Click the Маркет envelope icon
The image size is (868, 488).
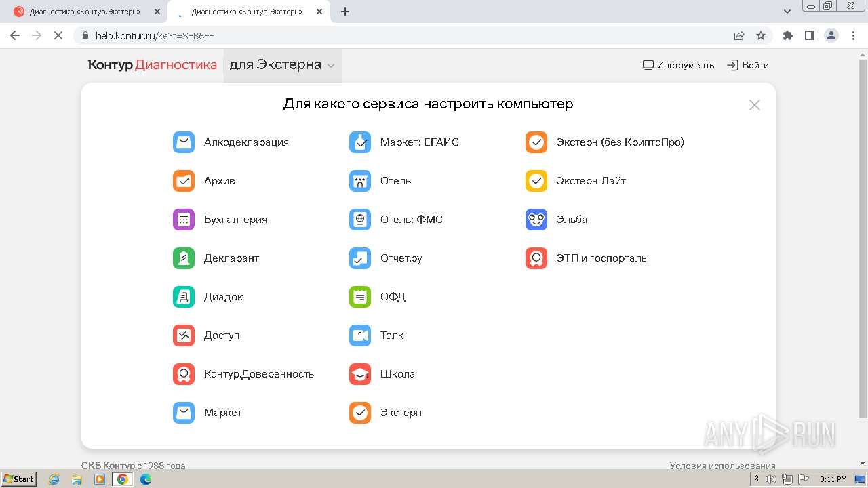(184, 413)
